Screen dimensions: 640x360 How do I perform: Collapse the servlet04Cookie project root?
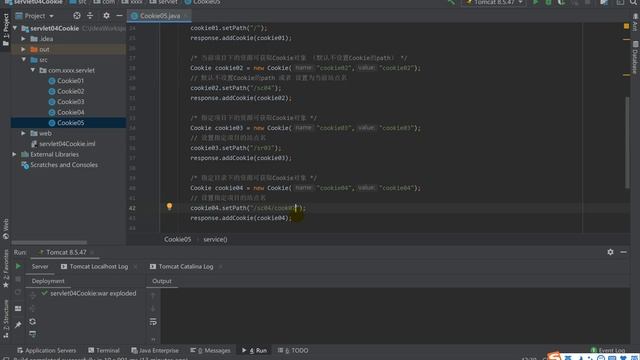[16, 28]
